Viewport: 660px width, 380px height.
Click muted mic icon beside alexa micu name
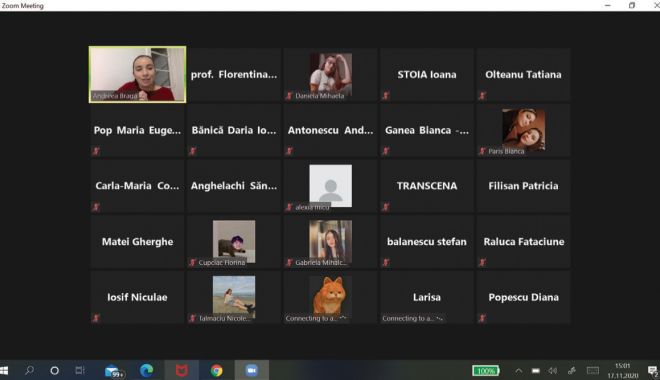pyautogui.click(x=289, y=207)
